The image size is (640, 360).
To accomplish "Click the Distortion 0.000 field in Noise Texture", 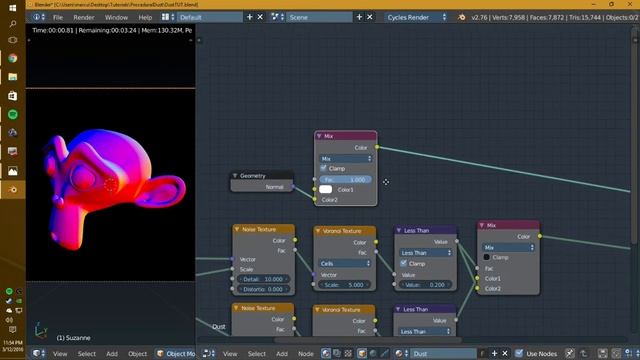I will (263, 289).
